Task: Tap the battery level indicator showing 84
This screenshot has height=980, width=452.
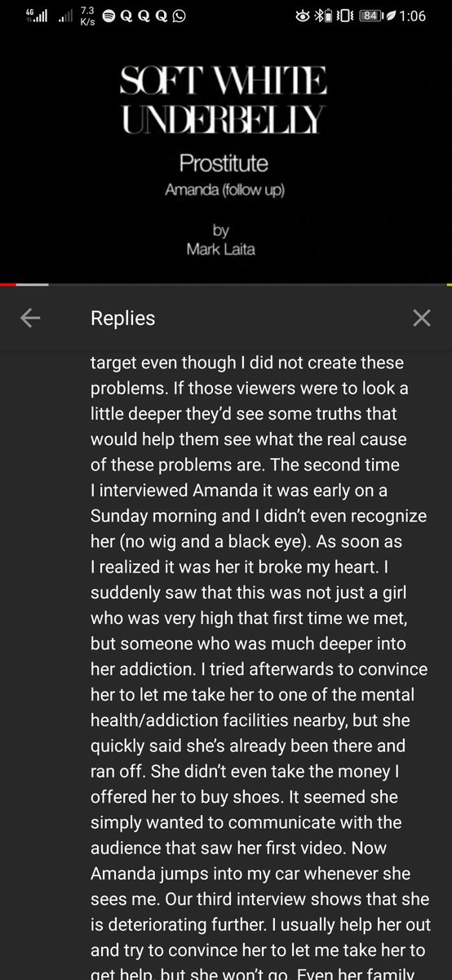Action: [x=371, y=16]
